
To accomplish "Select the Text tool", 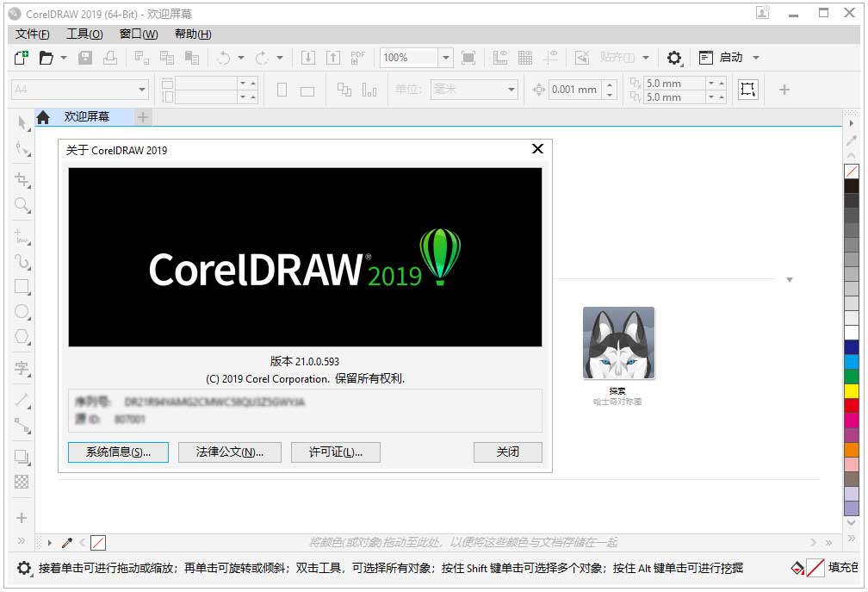I will 22,368.
